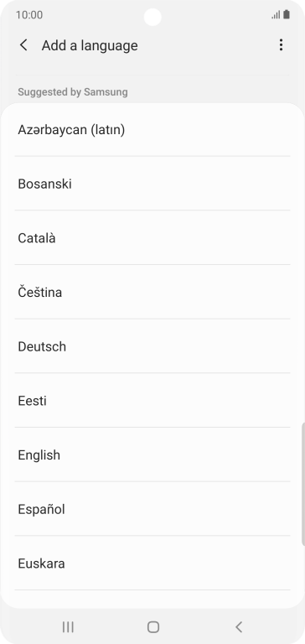The height and width of the screenshot is (644, 305).
Task: Tap the recent apps navigation icon
Action: [x=68, y=626]
